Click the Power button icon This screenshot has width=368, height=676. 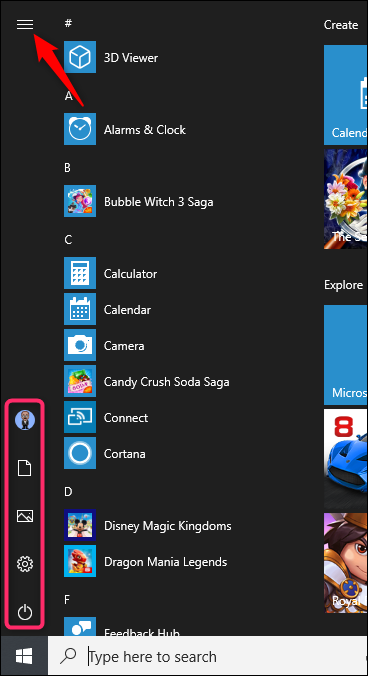[25, 612]
